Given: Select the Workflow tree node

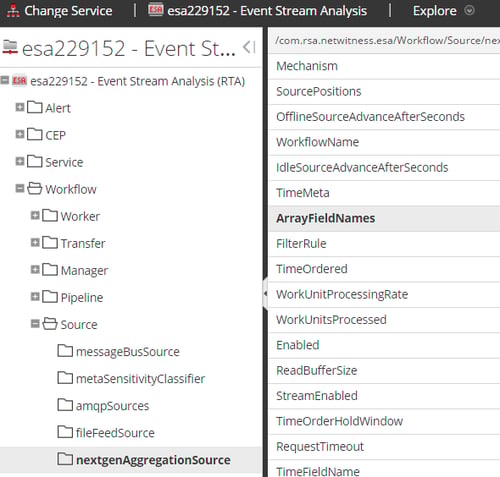Looking at the screenshot, I should tap(71, 189).
